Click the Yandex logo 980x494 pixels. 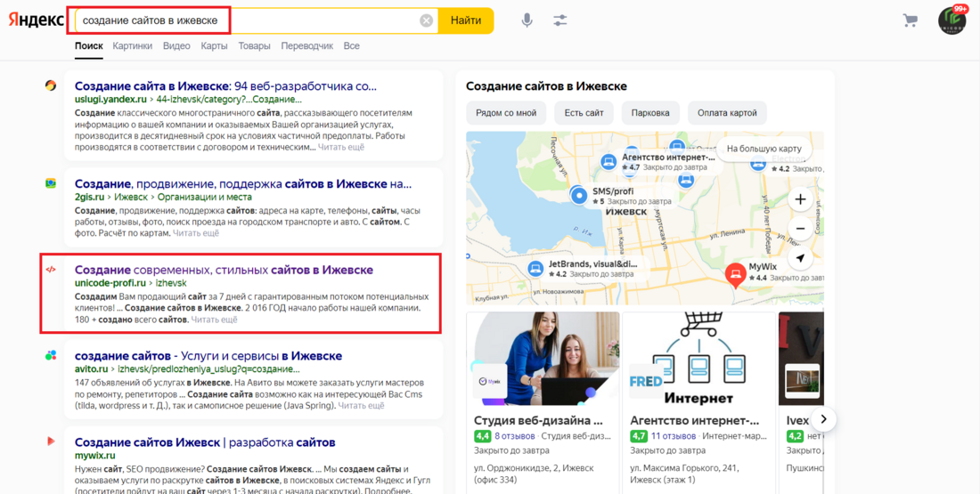[x=37, y=20]
